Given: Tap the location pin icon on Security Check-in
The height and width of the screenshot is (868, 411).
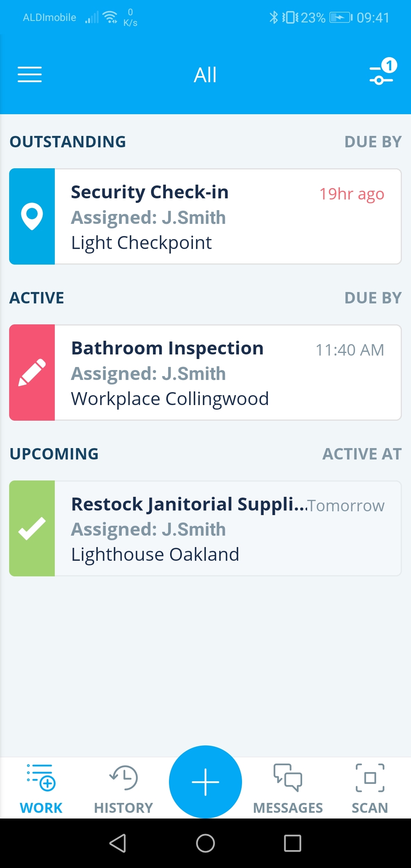Looking at the screenshot, I should 32,216.
